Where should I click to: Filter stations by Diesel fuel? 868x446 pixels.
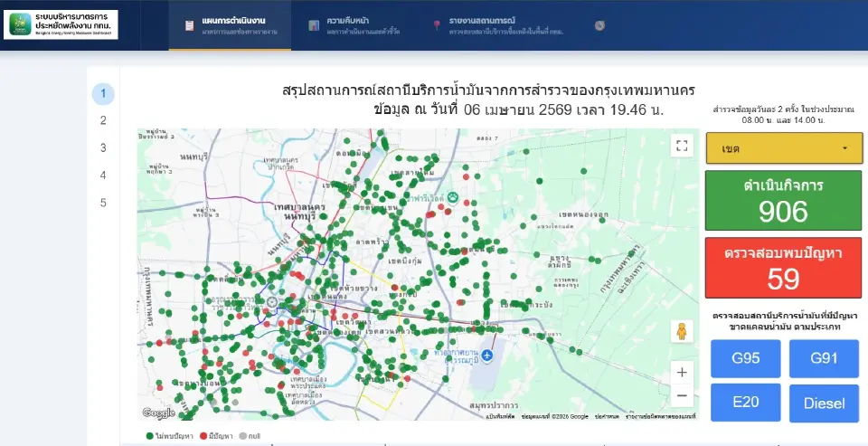click(x=825, y=403)
